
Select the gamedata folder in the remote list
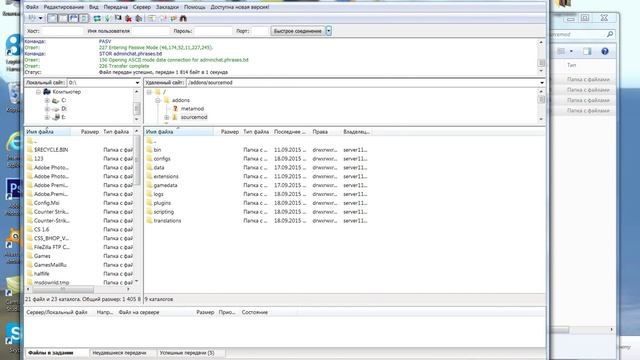click(165, 185)
